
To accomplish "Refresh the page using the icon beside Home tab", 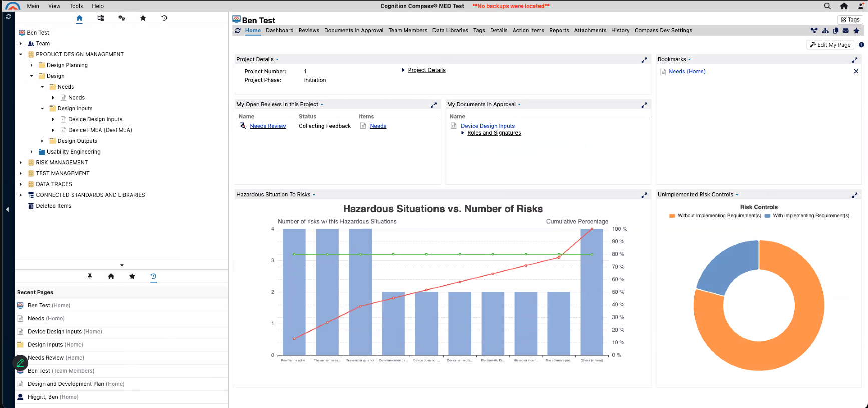I will (x=238, y=31).
